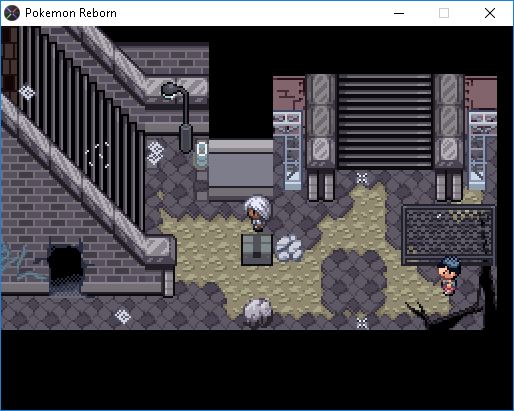
Task: Click the right stone gate pillar
Action: 449,137
